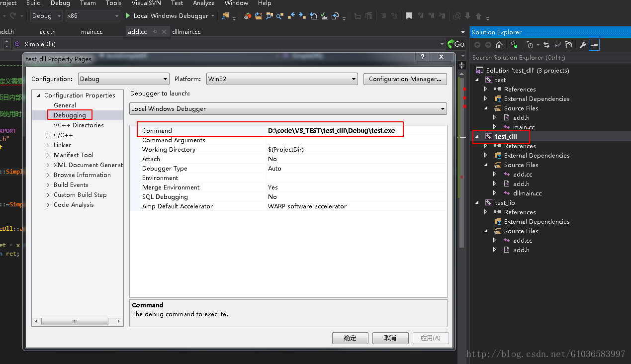Open the Window menu
The height and width of the screenshot is (364, 631).
tap(236, 3)
